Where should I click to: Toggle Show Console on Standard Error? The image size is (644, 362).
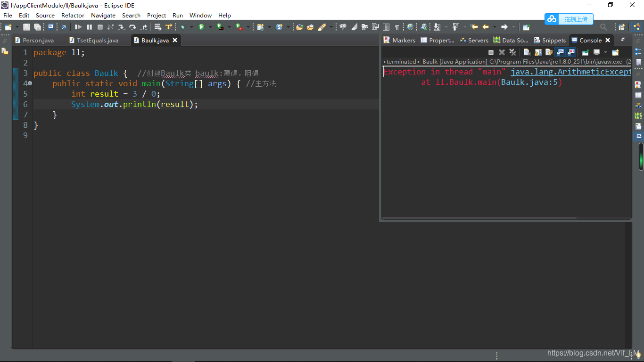pyautogui.click(x=571, y=52)
